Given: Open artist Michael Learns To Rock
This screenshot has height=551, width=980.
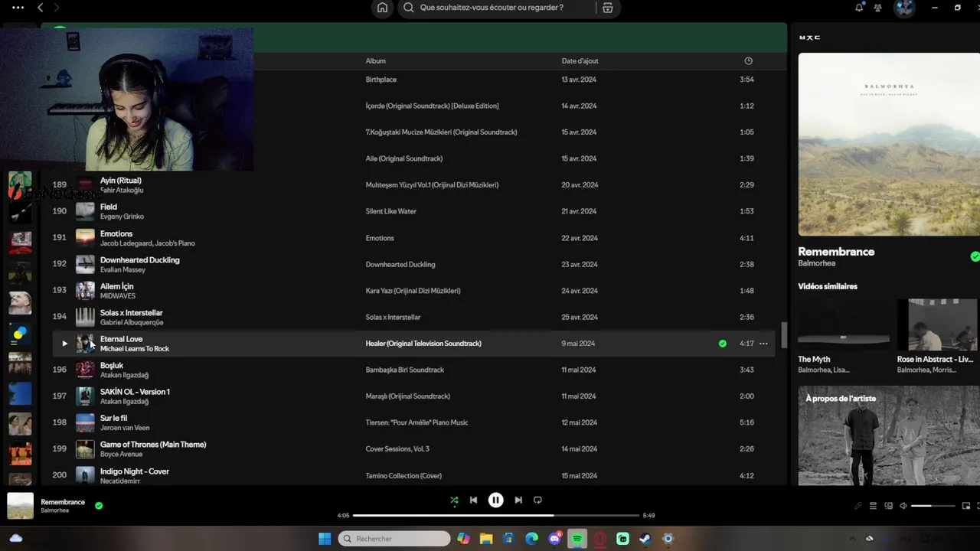Looking at the screenshot, I should (135, 349).
